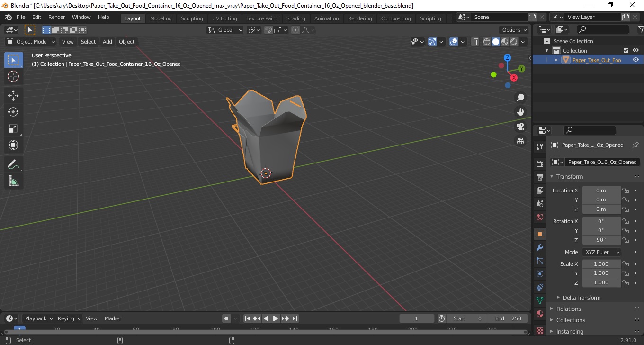Open the Texture properties checker tab

click(539, 330)
